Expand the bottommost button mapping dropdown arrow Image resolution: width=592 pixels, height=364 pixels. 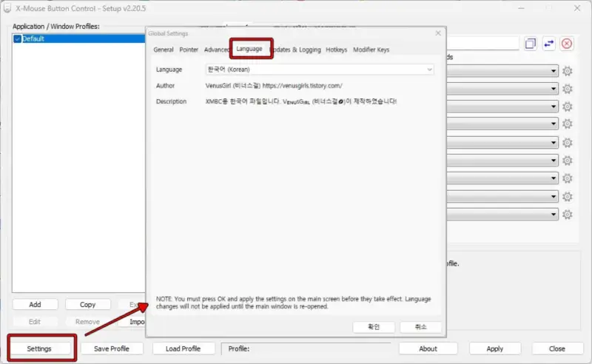[554, 215]
